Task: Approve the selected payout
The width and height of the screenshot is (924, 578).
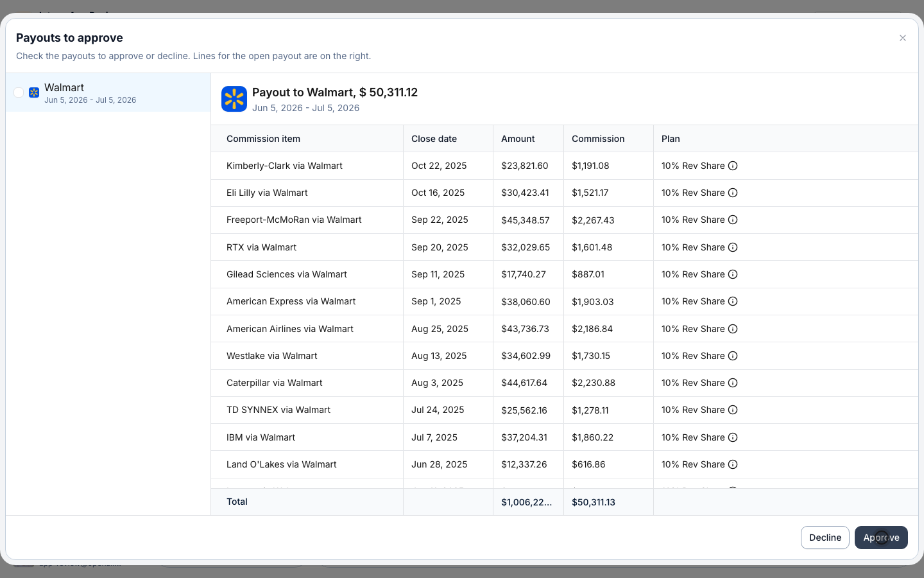Action: pyautogui.click(x=881, y=538)
